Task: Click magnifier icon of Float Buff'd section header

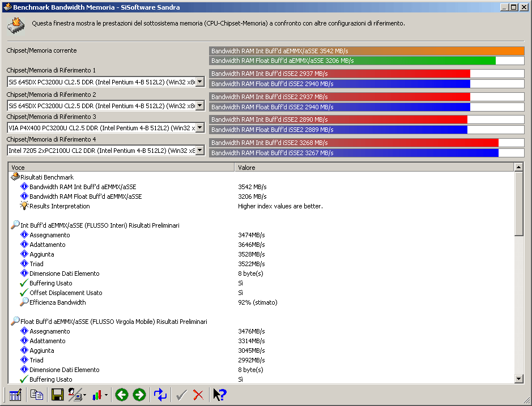Action: coord(15,321)
